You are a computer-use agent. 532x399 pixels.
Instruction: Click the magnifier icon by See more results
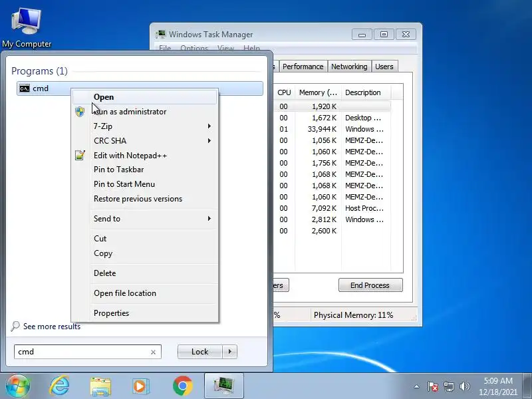click(x=15, y=326)
